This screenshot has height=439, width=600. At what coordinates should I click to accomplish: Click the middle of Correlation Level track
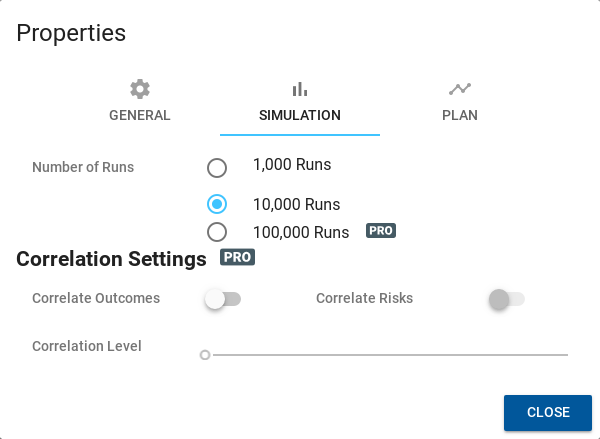386,355
